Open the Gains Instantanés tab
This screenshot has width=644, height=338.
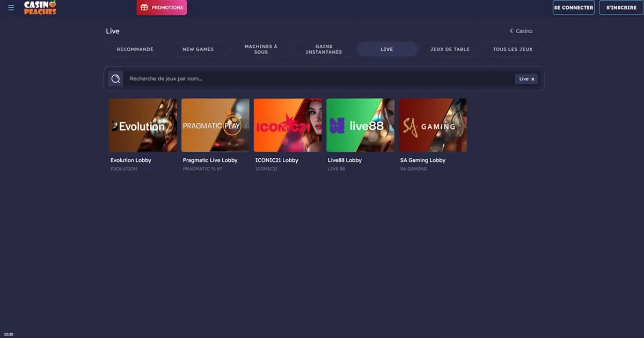point(324,49)
